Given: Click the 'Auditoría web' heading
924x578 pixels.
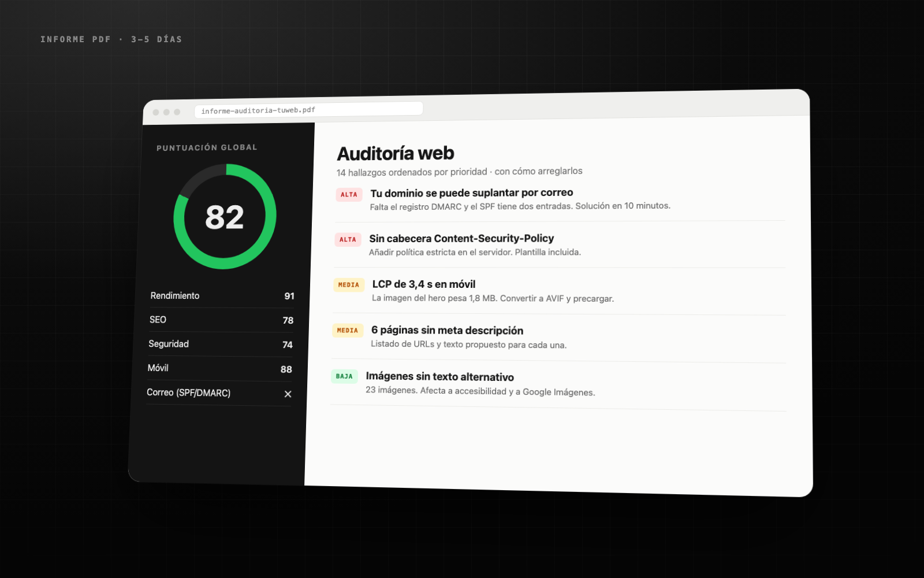Looking at the screenshot, I should click(x=396, y=153).
